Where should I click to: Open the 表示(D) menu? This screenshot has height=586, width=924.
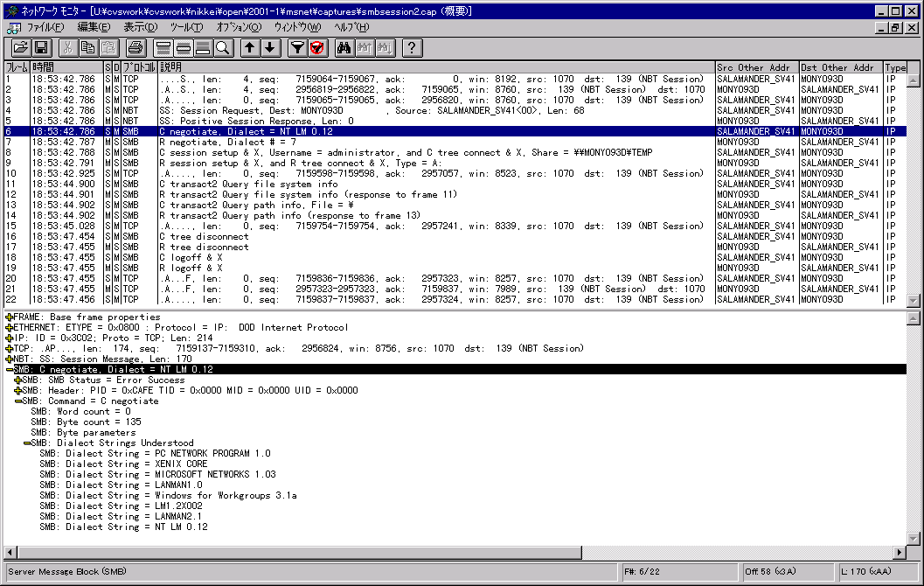coord(140,27)
